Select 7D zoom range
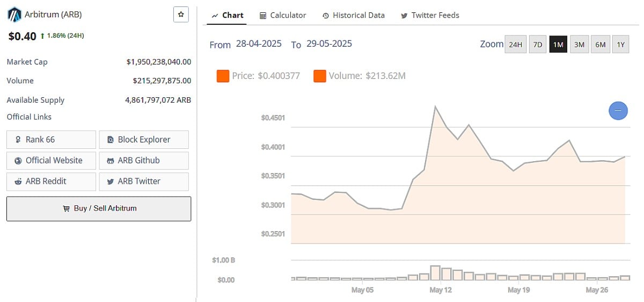The height and width of the screenshot is (302, 644). [537, 45]
